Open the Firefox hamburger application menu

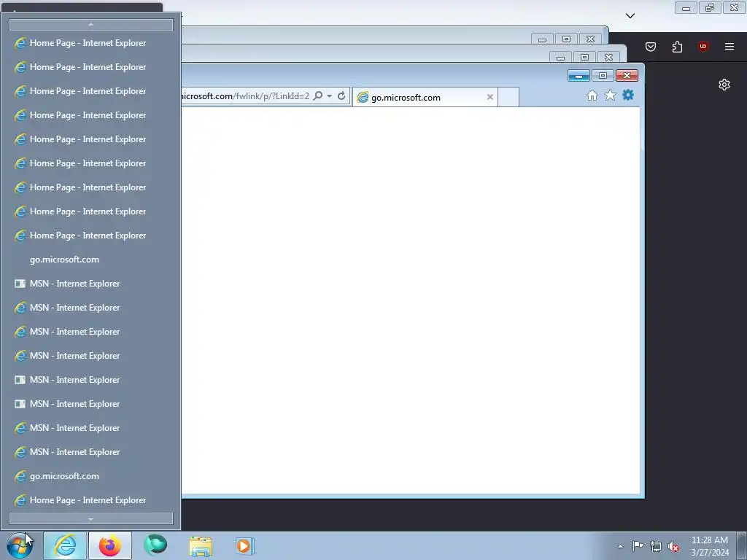[729, 47]
